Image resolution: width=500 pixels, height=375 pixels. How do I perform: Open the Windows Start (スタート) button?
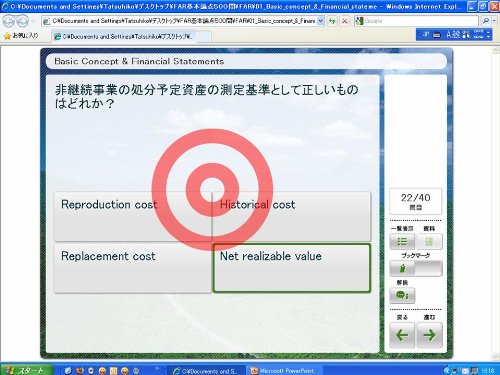26,370
